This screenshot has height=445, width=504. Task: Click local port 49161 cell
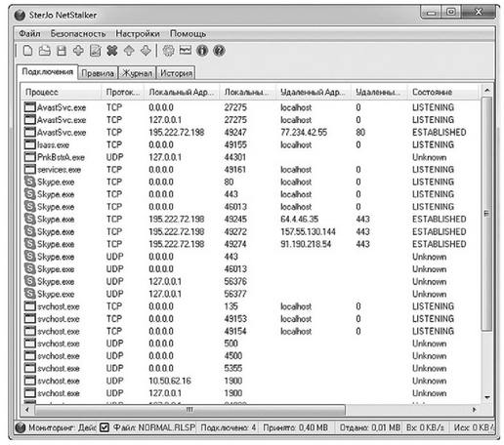click(235, 170)
